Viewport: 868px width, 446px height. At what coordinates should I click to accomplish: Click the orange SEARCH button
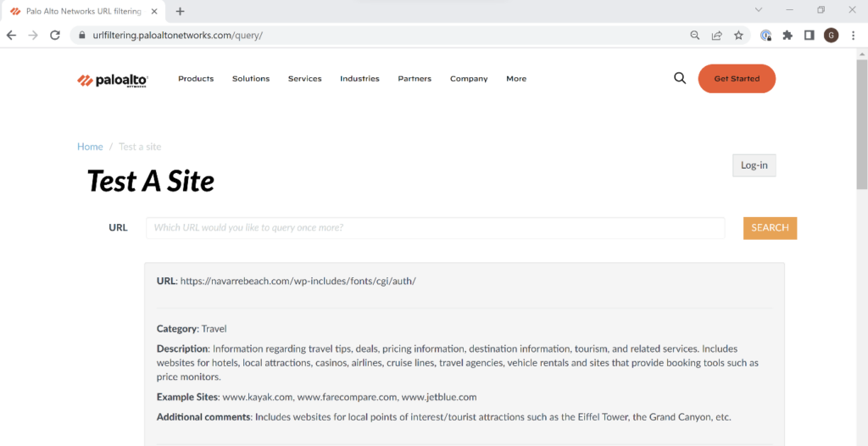click(770, 228)
